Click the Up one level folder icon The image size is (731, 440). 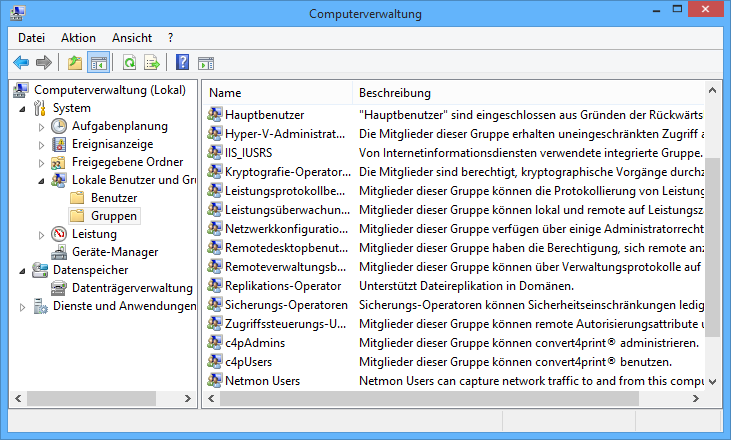(x=75, y=63)
